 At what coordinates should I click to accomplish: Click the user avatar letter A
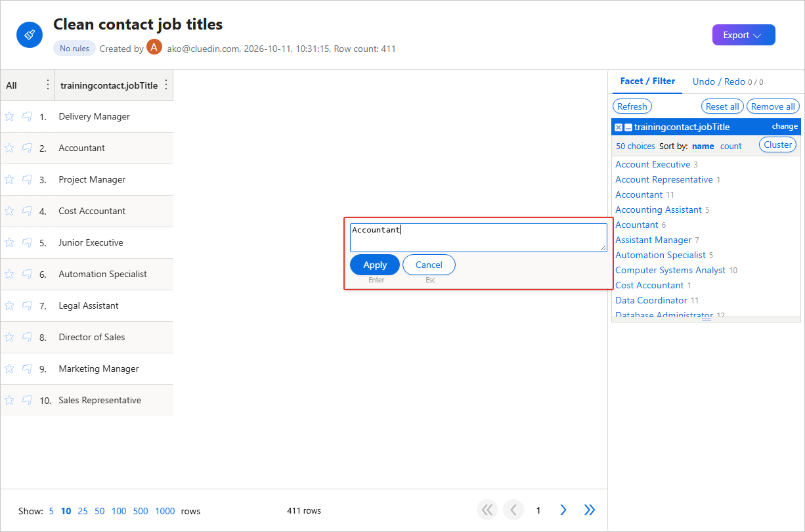pos(154,47)
